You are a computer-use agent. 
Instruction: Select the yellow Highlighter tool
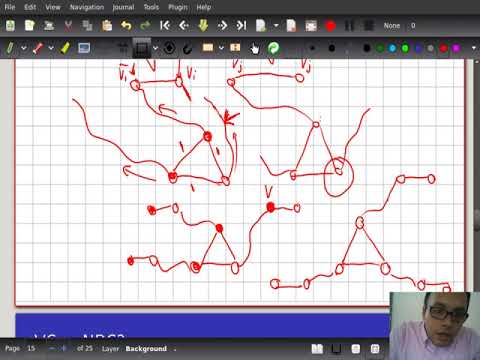click(65, 48)
